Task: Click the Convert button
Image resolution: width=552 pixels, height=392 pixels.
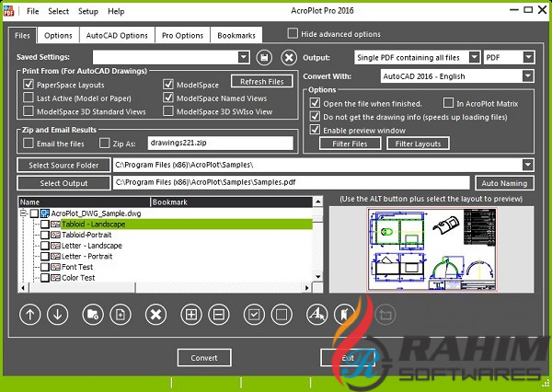Action: [x=204, y=358]
